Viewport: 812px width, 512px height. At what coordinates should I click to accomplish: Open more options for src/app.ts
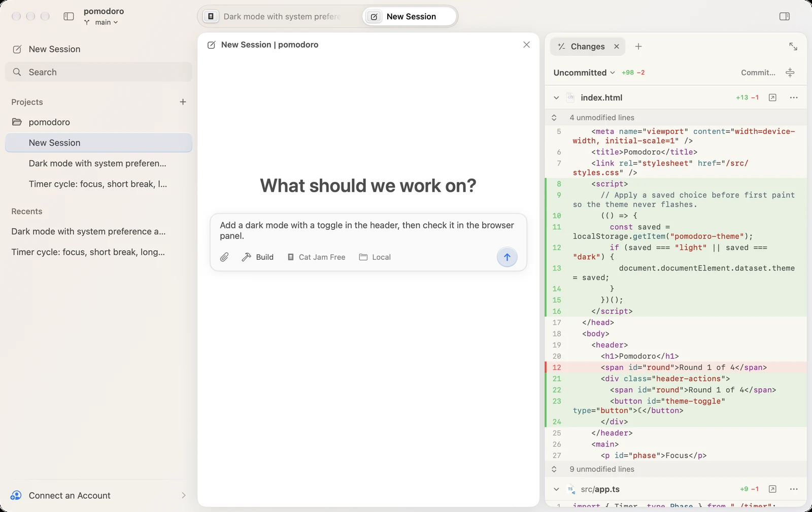794,489
